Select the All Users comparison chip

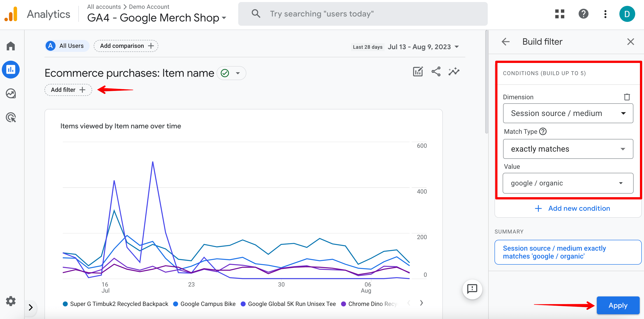tap(67, 46)
